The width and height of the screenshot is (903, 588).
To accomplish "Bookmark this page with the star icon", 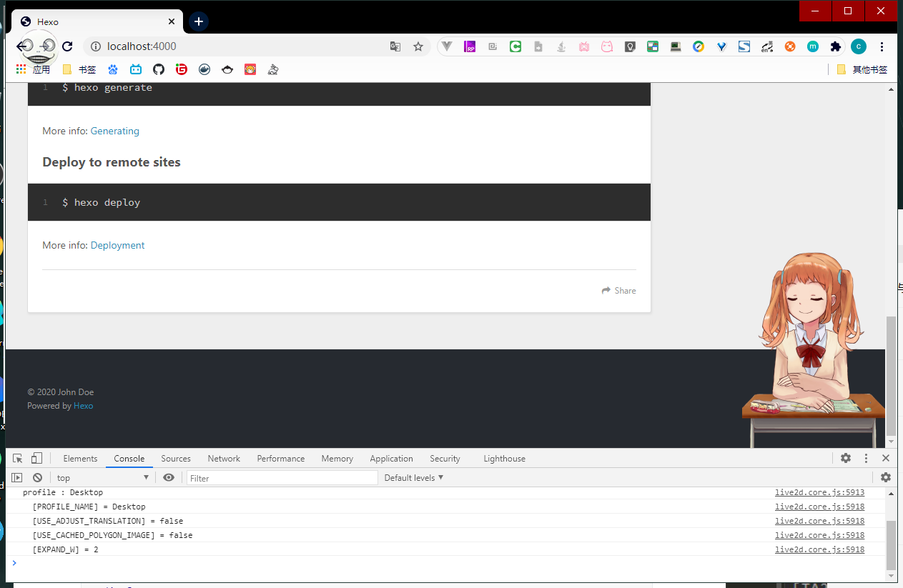I will pyautogui.click(x=418, y=46).
